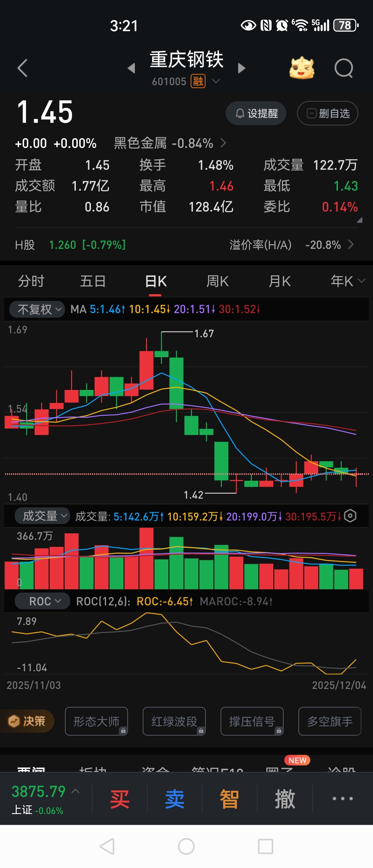Expand the 上证 index bar chevron
The height and width of the screenshot is (868, 373).
pos(76,791)
